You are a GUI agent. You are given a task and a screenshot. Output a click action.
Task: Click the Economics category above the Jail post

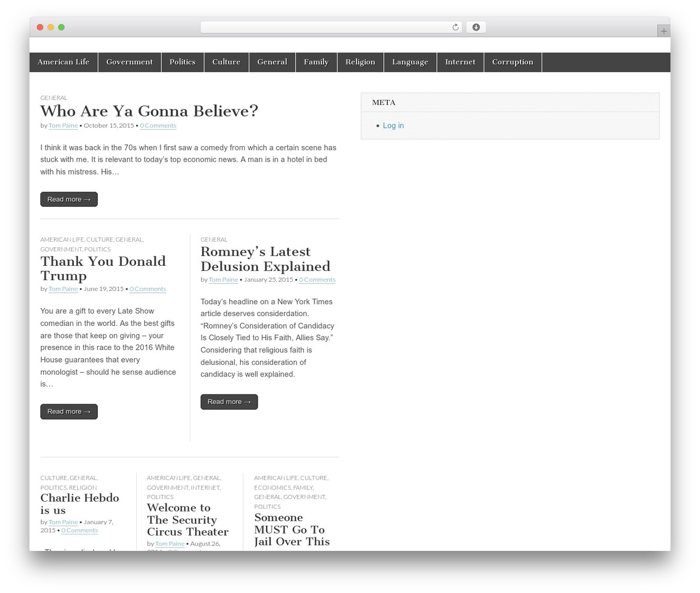[272, 487]
